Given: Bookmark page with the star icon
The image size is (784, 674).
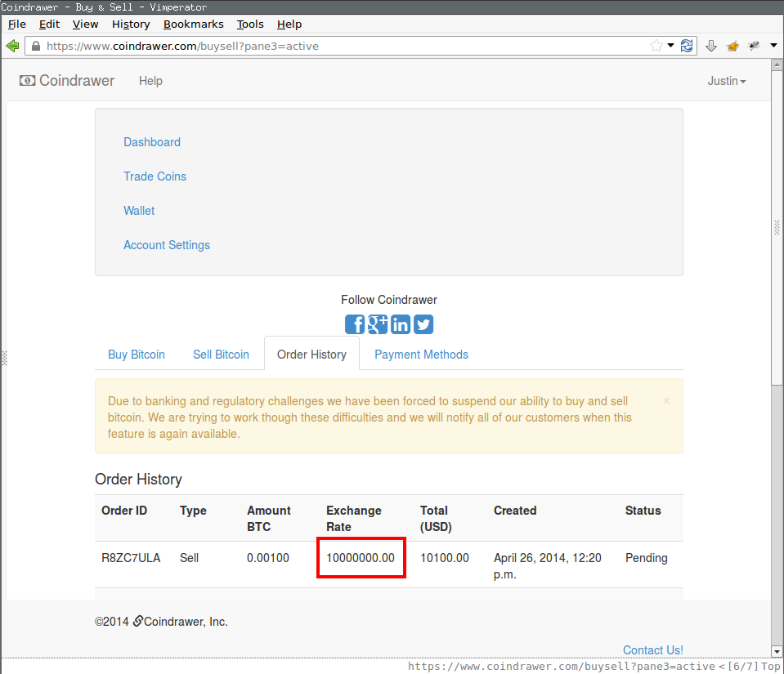Looking at the screenshot, I should pyautogui.click(x=656, y=46).
